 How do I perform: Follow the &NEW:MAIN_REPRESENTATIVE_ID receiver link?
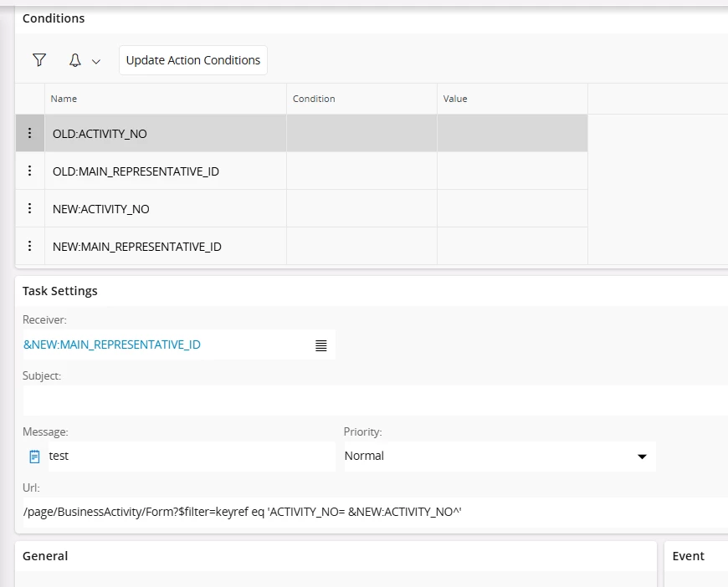(112, 345)
